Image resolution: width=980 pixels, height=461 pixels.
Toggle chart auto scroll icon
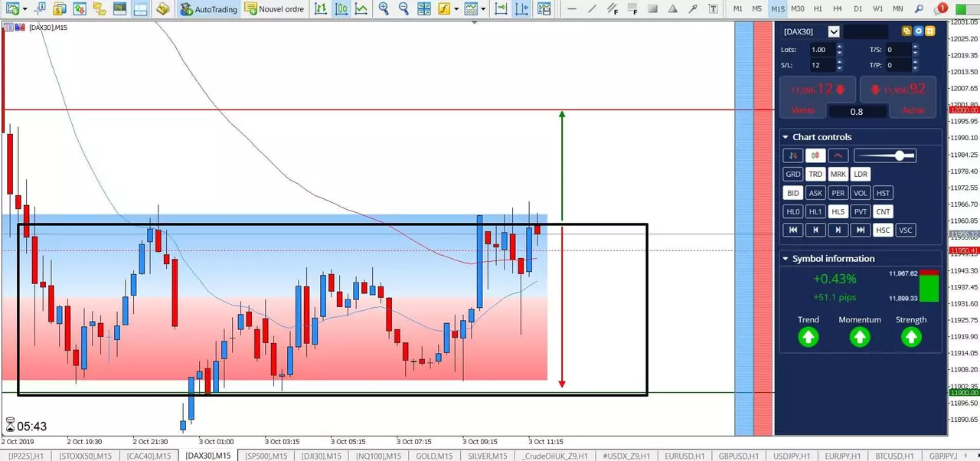(x=501, y=9)
